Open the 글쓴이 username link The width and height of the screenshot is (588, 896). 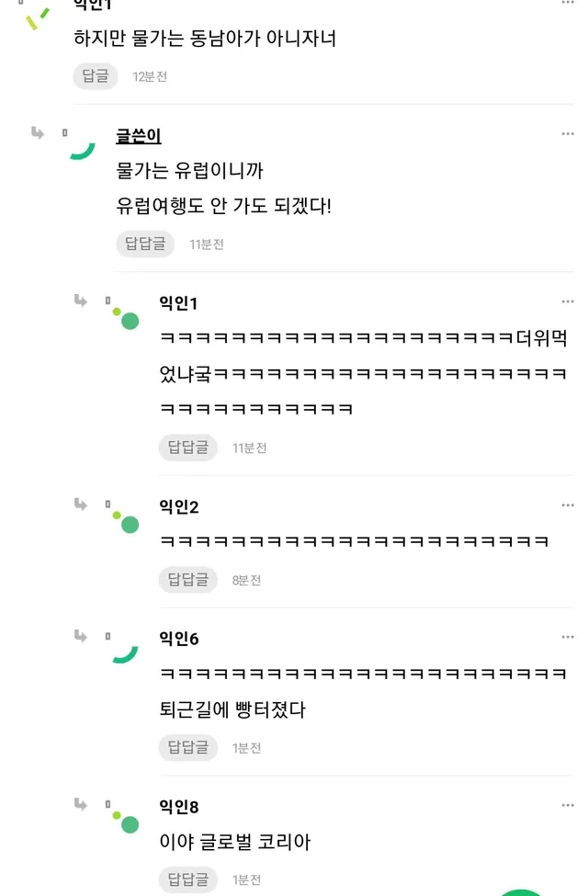point(139,136)
